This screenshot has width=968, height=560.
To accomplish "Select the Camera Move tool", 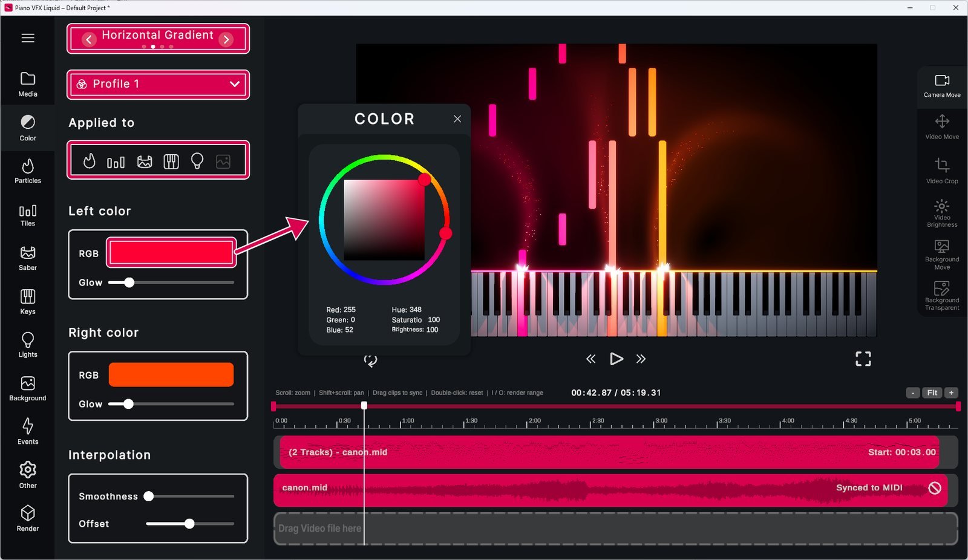I will (942, 86).
